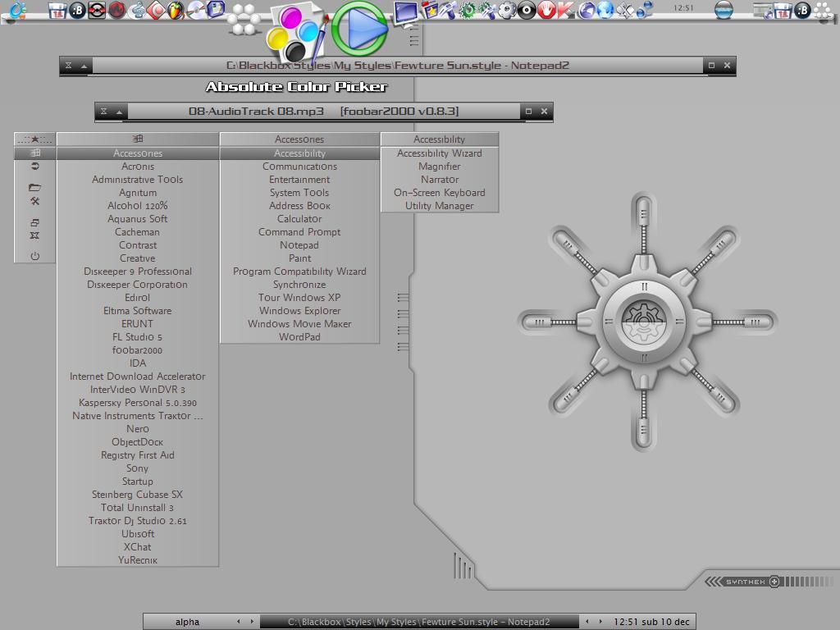
Task: Open the FL Studio fruit icon in the dock
Action: click(176, 10)
